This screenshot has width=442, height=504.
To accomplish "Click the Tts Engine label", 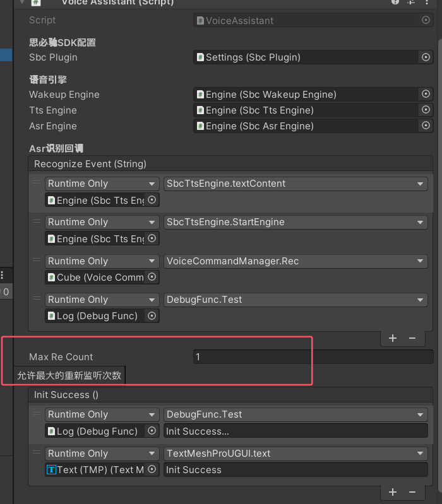I will click(53, 110).
